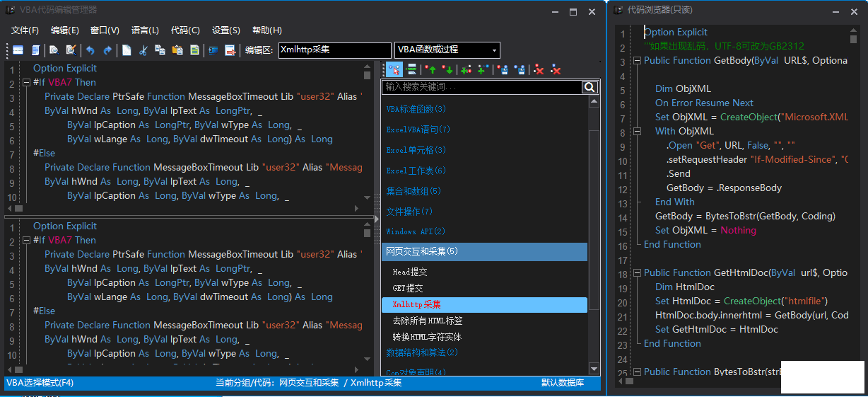Click the red-node delete X icon
This screenshot has width=868, height=397.
[539, 69]
